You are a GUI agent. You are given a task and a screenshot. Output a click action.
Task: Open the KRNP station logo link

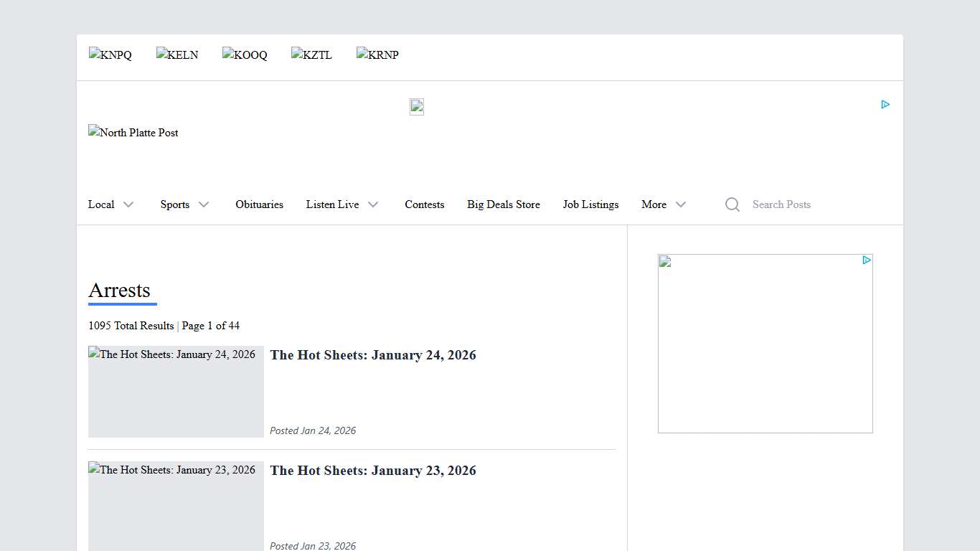point(377,55)
